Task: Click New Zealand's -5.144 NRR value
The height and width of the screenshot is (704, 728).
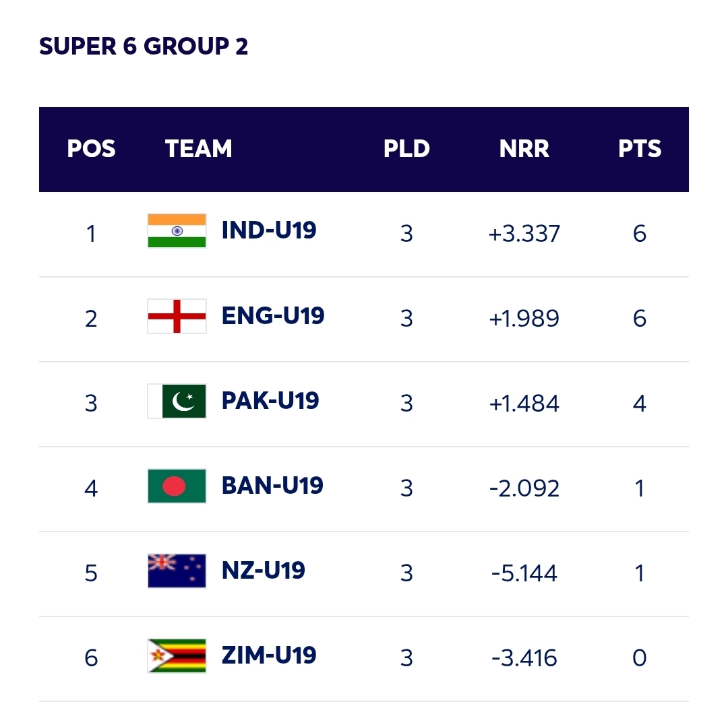Action: coord(524,573)
